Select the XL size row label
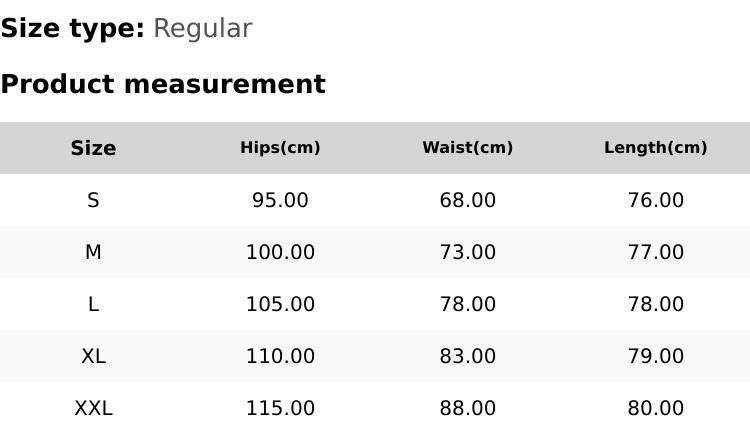Image resolution: width=750 pixels, height=434 pixels. (93, 356)
